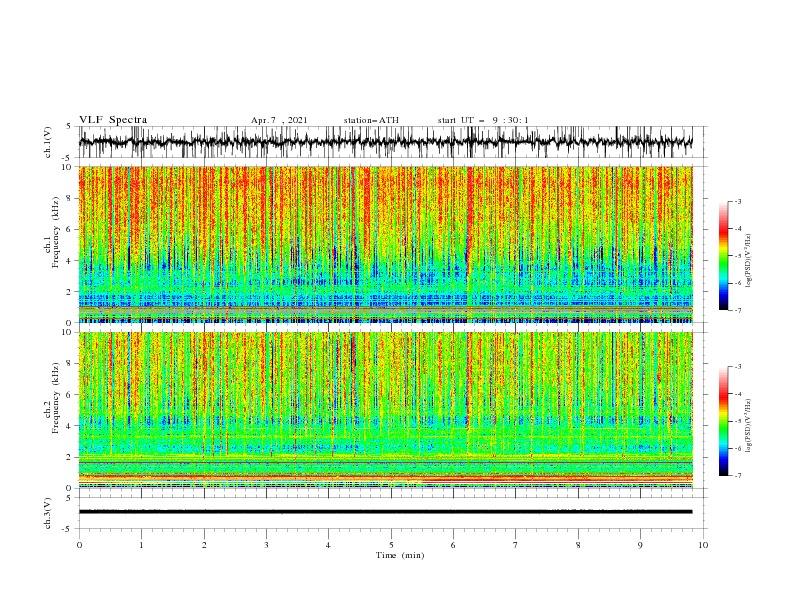Click the ch.2 color scale bar

[x=723, y=421]
